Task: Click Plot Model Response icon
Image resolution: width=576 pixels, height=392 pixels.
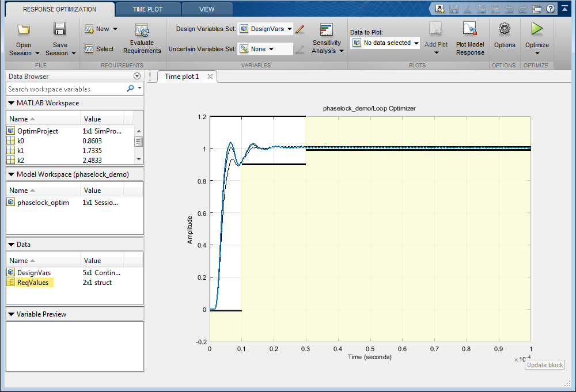Action: [x=470, y=29]
